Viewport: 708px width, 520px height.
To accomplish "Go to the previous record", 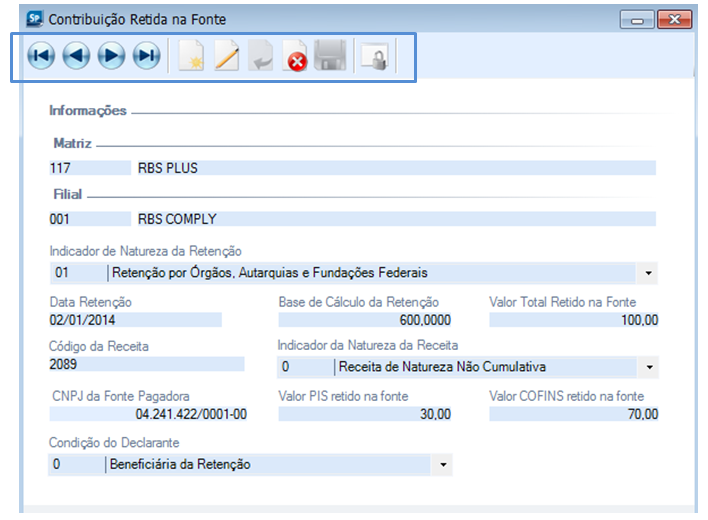I will 76,56.
